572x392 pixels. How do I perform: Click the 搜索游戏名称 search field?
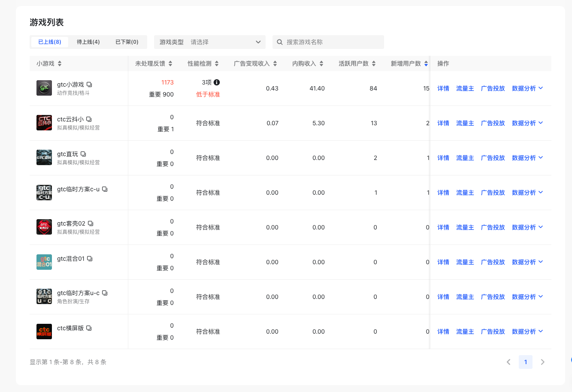(333, 42)
